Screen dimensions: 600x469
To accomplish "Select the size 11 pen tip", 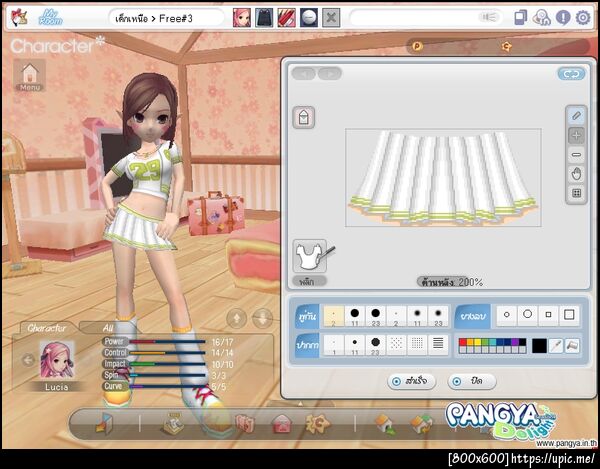I will coord(355,345).
